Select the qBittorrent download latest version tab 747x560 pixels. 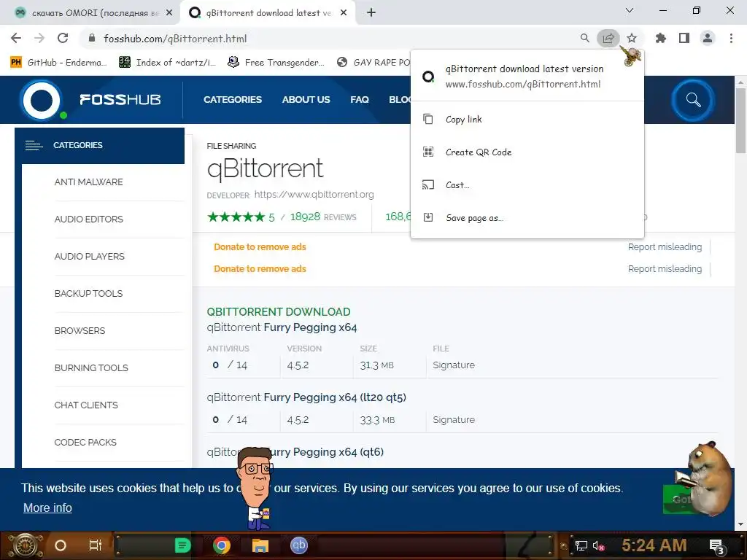tap(268, 13)
